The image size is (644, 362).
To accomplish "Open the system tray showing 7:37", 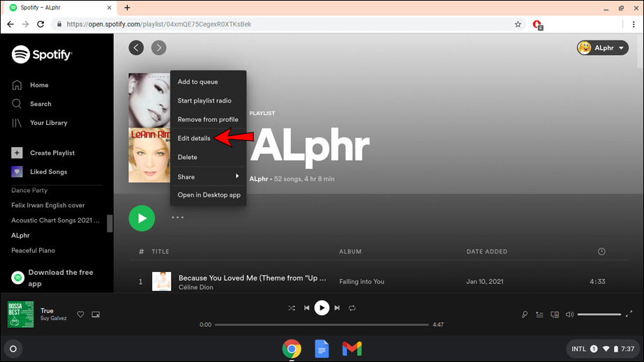I will pyautogui.click(x=603, y=349).
